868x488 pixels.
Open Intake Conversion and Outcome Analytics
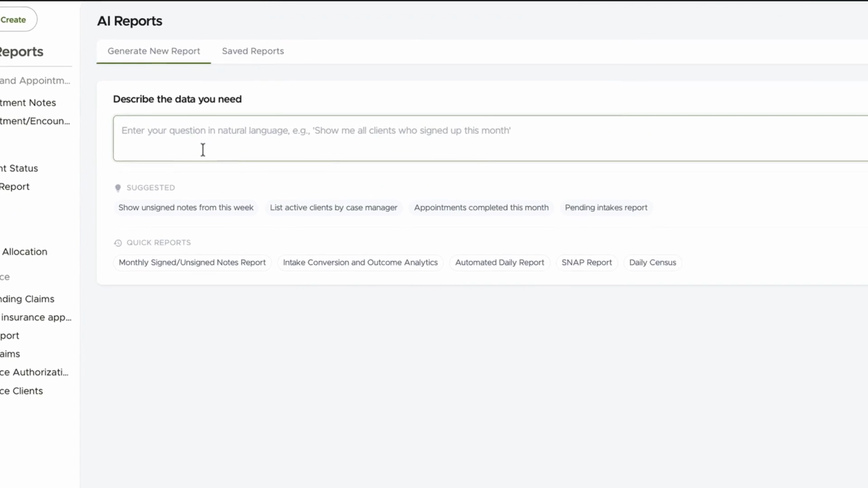point(360,263)
